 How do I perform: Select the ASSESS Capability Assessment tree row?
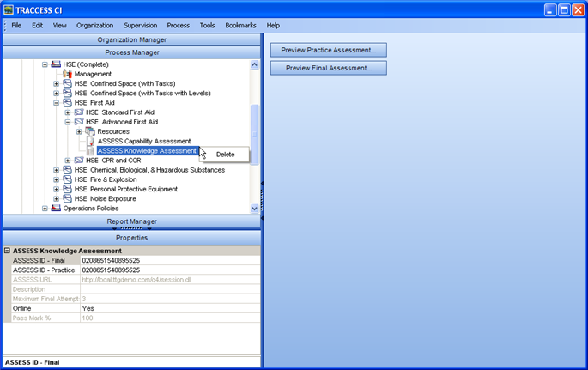pyautogui.click(x=144, y=141)
